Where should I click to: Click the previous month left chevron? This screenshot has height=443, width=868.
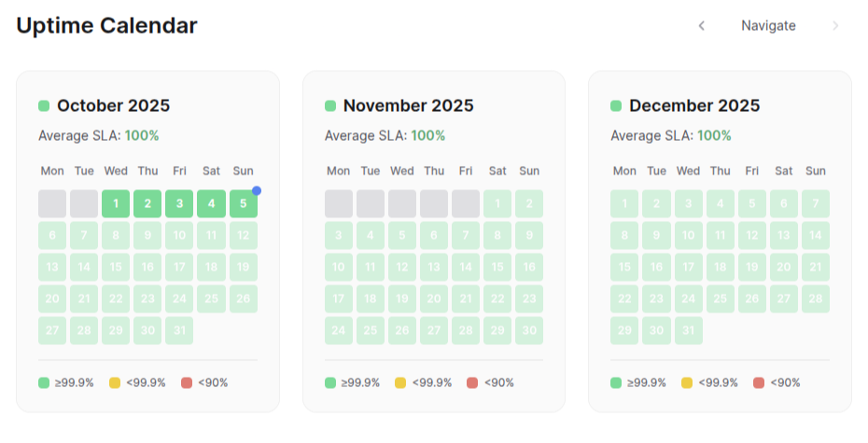[x=702, y=25]
